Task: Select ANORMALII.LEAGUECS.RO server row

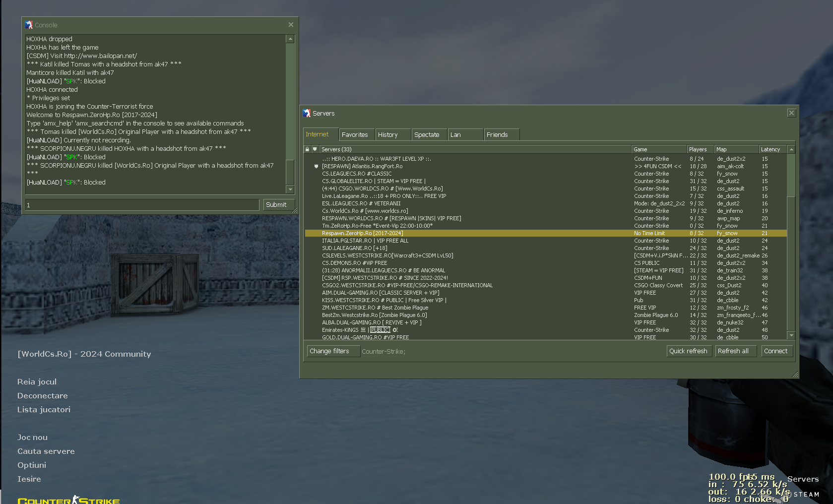Action: click(x=546, y=270)
